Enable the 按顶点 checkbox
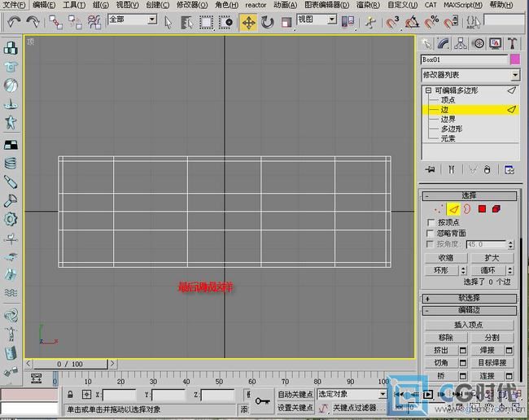 (x=431, y=223)
